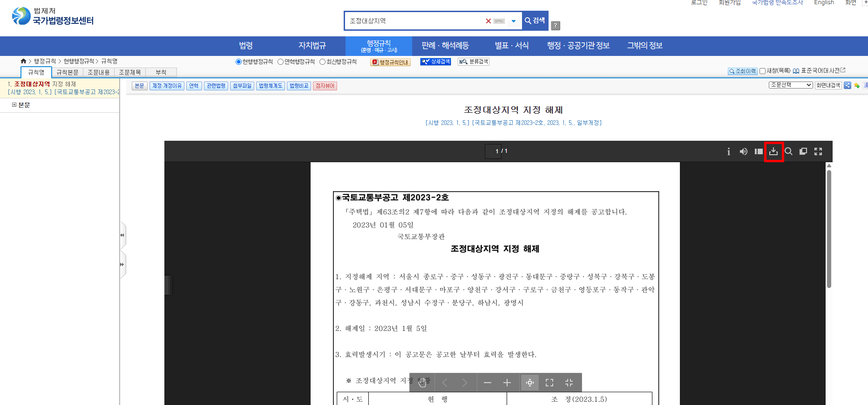This screenshot has height=405, width=868.
Task: Select fit-to-page centering icon
Action: tap(530, 383)
